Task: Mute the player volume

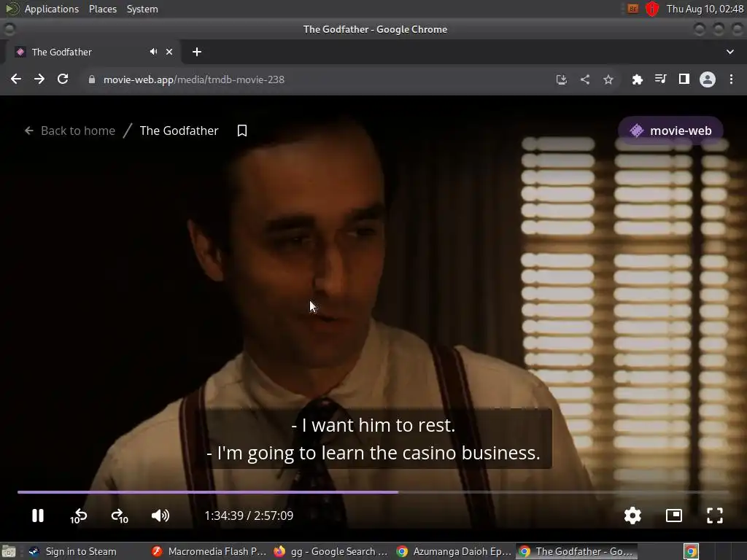Action: tap(160, 516)
